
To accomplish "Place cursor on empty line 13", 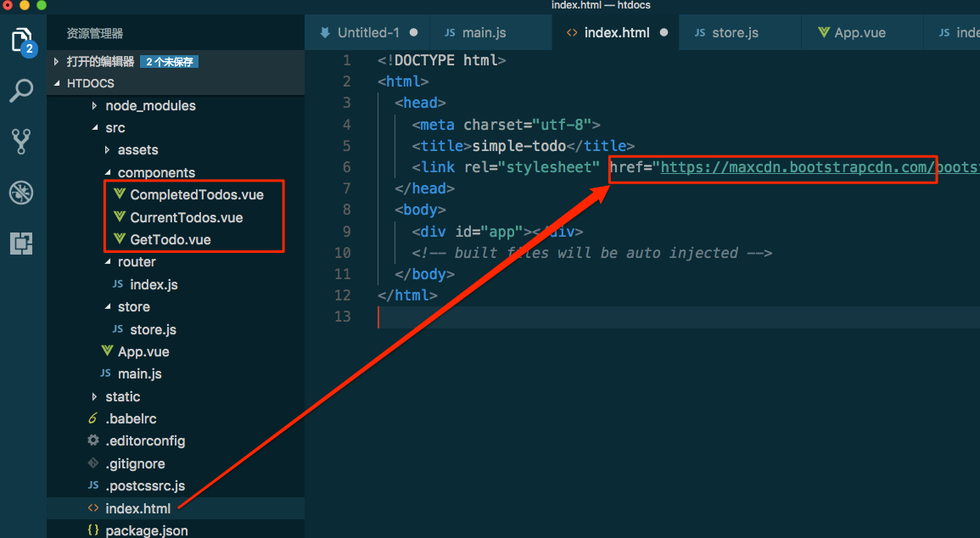I will (x=679, y=317).
